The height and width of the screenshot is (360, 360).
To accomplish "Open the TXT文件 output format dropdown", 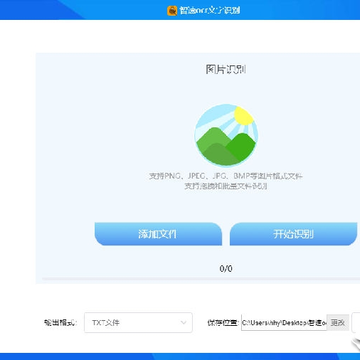I will [138, 322].
